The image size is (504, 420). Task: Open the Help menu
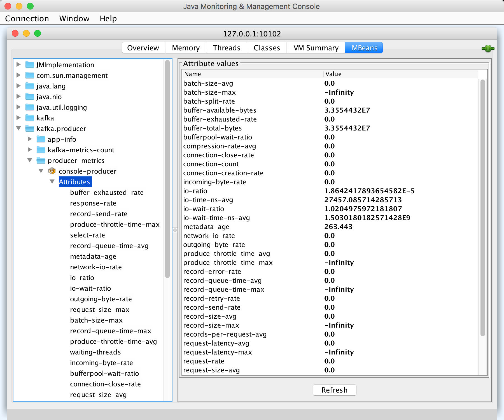pyautogui.click(x=108, y=18)
